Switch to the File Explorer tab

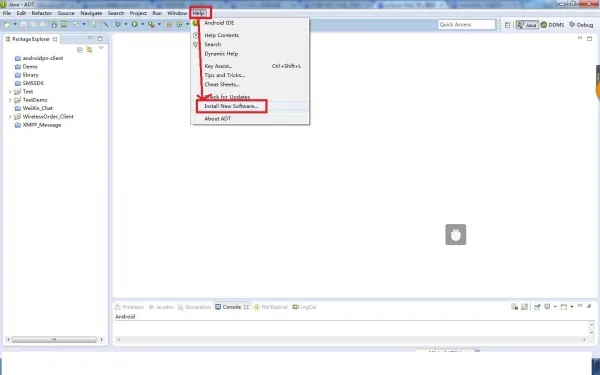pos(271,307)
